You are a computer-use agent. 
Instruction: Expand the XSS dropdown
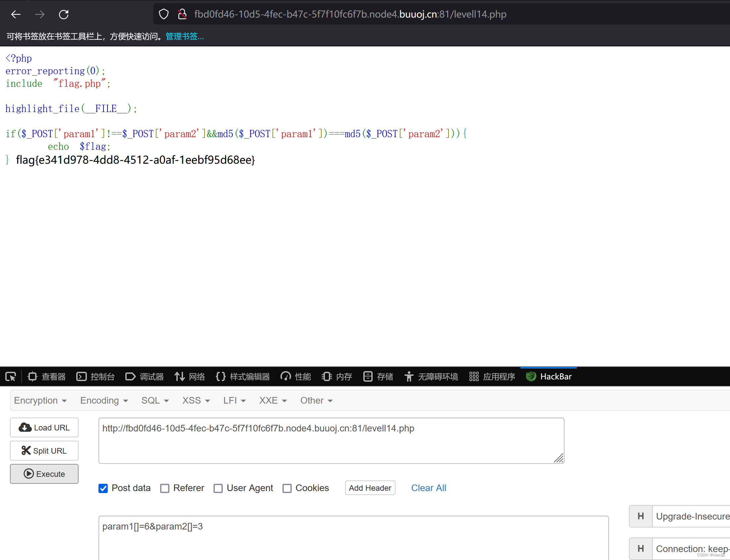[196, 400]
